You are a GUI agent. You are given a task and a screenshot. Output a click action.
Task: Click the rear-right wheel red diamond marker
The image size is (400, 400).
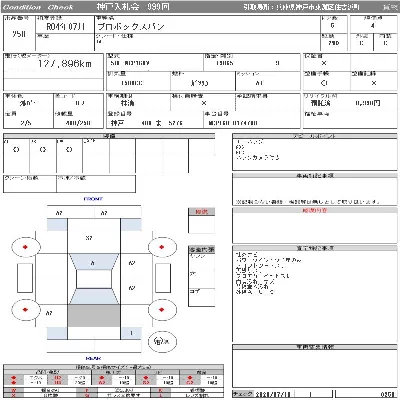coord(162,310)
